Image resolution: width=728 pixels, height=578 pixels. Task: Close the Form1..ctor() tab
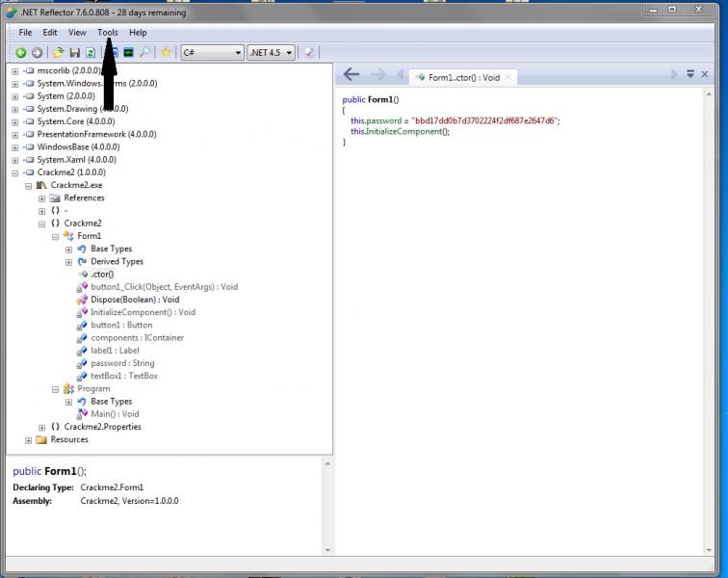tap(507, 77)
